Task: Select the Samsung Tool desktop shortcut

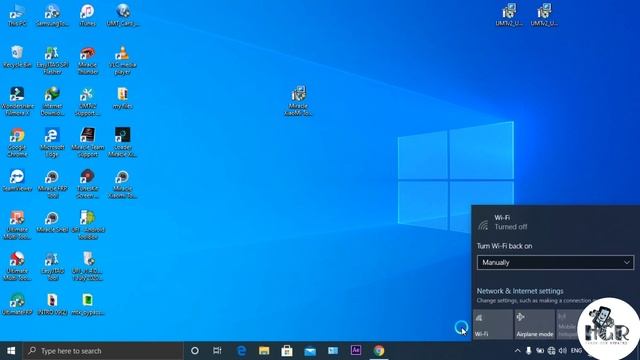Action: click(x=52, y=16)
